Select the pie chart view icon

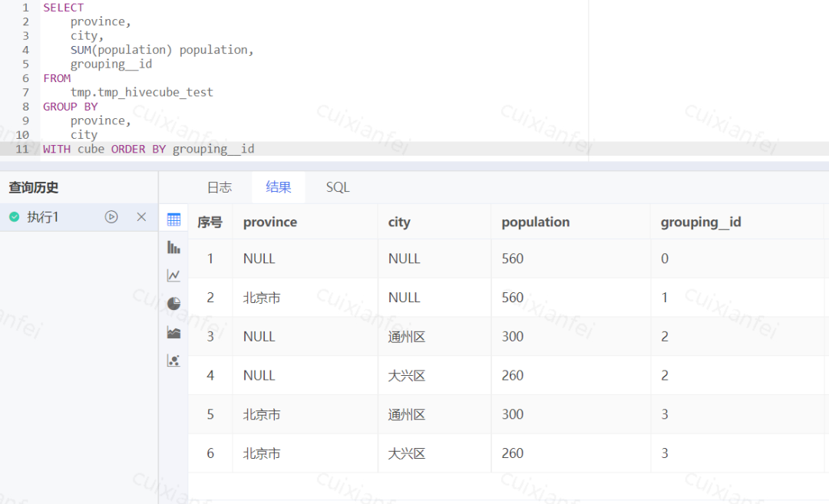point(173,303)
